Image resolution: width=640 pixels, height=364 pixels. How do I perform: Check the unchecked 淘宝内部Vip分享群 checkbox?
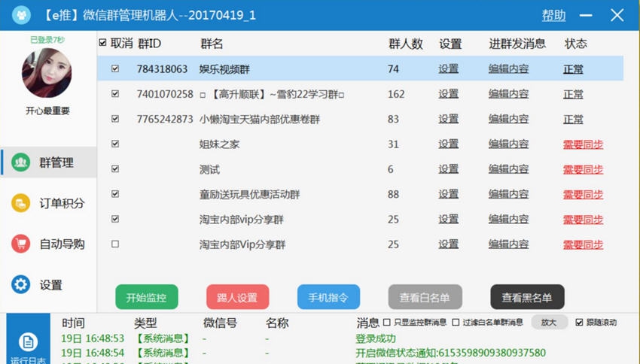point(115,244)
